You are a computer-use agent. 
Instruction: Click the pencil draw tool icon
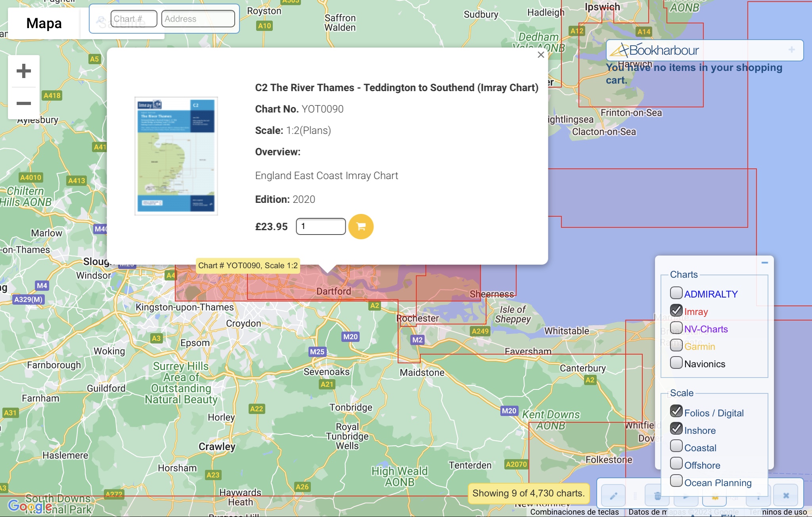click(613, 496)
